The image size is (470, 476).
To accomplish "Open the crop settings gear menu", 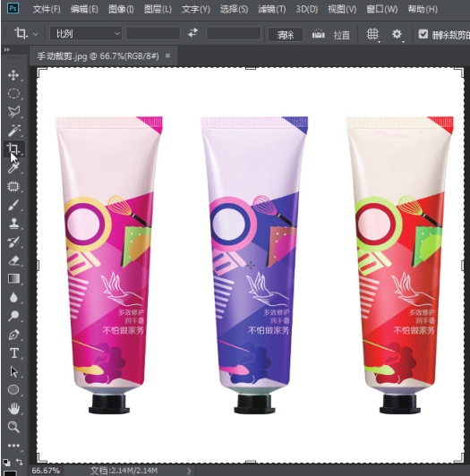I will [397, 34].
